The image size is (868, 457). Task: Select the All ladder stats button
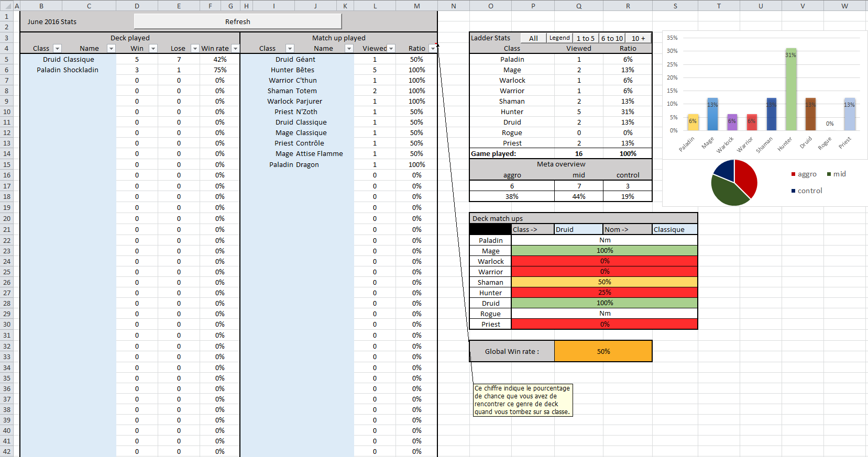(533, 38)
